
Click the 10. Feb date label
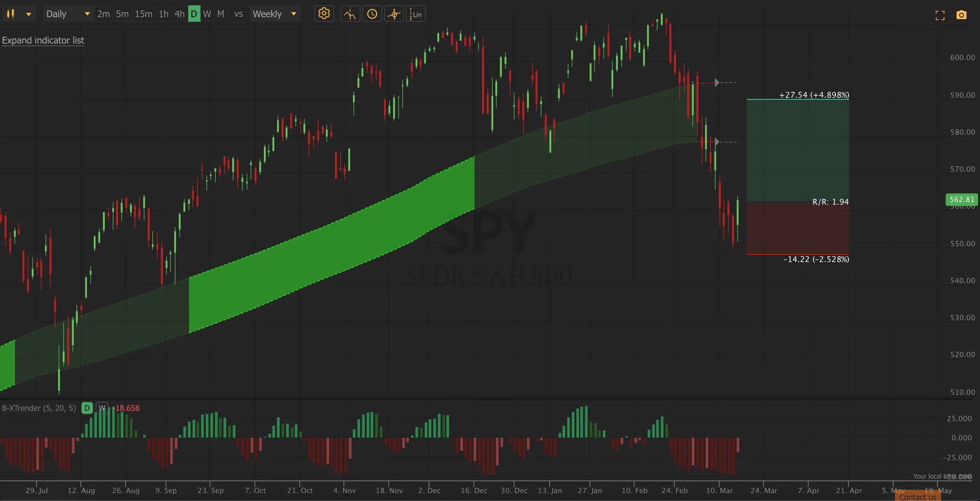pos(635,490)
